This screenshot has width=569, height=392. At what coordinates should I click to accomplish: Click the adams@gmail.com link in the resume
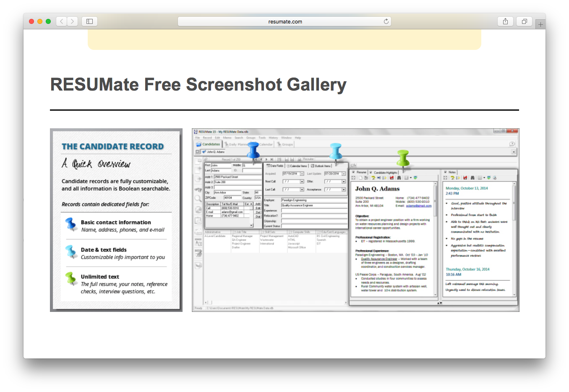coord(418,206)
